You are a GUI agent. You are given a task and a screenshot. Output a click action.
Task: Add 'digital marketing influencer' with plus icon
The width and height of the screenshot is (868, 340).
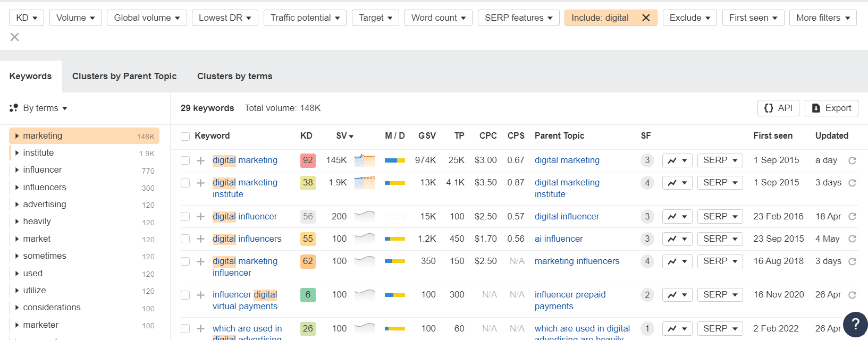tap(200, 261)
